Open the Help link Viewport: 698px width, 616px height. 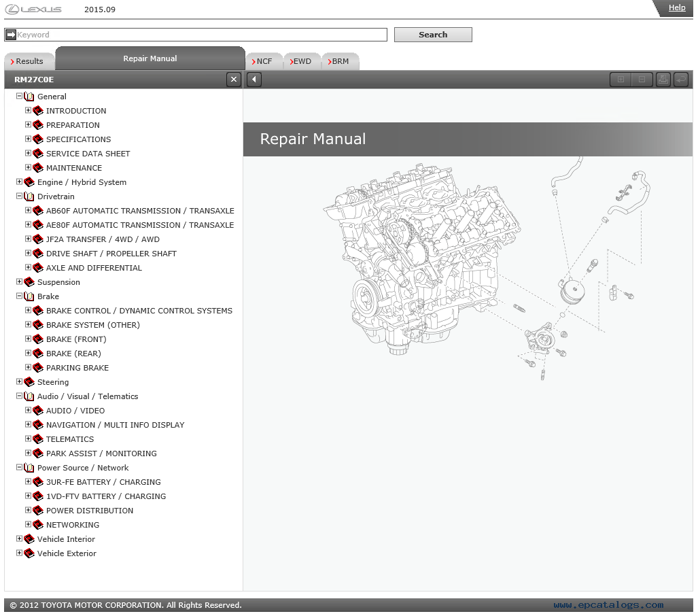coord(677,7)
